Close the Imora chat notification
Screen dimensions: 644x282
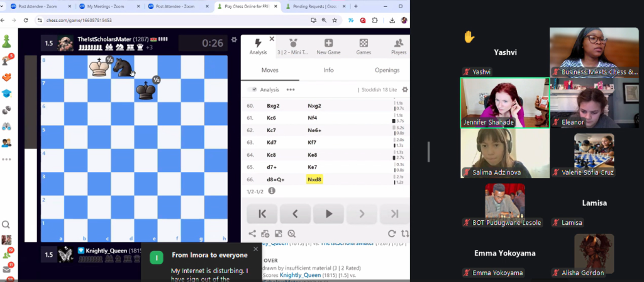coord(255,249)
